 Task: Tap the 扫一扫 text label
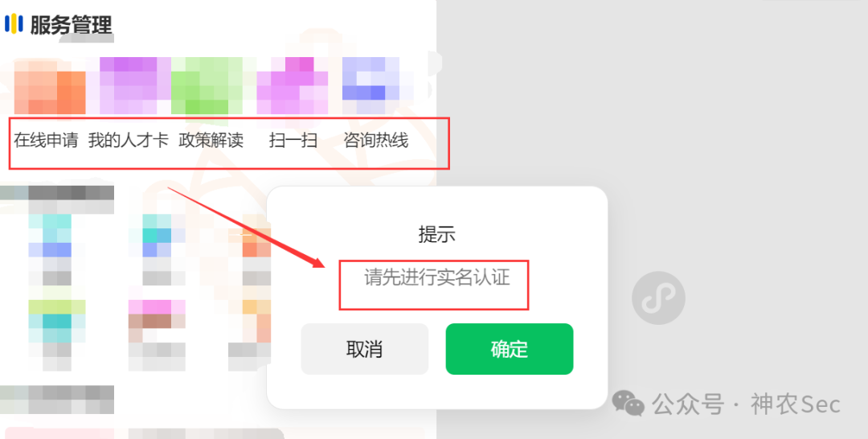[293, 140]
